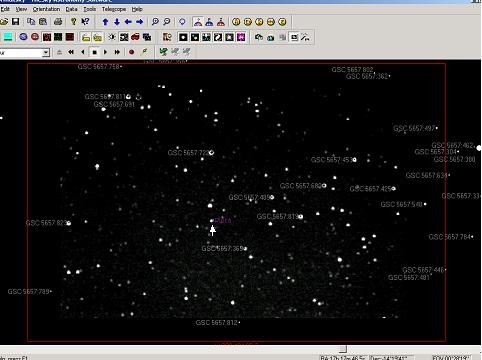Screen dimensions: 482x360
Task: Toggle the first black star filter icon
Action: coord(183,37)
